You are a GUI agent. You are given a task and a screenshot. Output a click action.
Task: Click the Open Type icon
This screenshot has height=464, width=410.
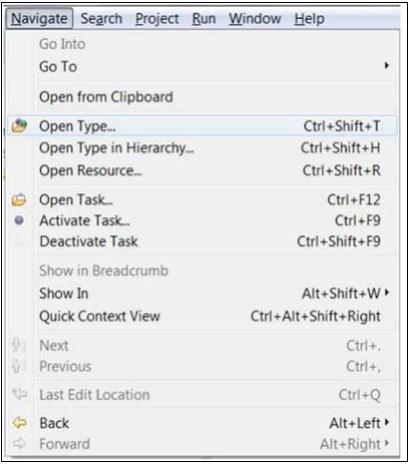pos(19,126)
